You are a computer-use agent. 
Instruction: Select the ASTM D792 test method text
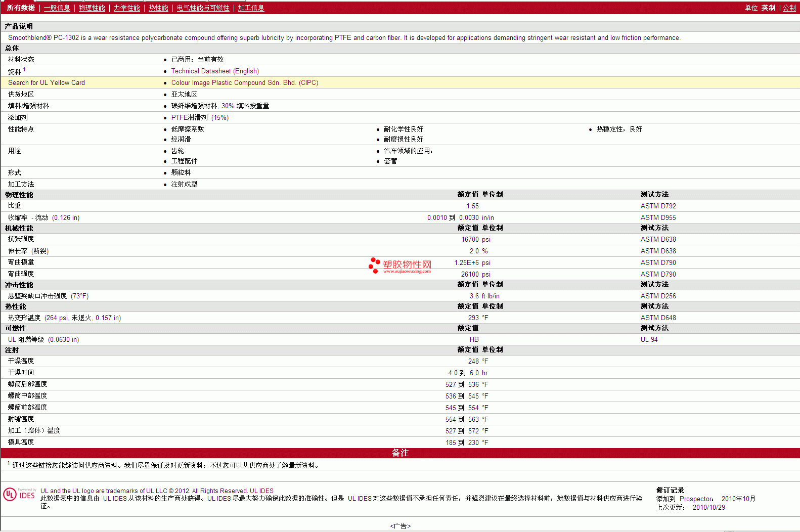[658, 206]
